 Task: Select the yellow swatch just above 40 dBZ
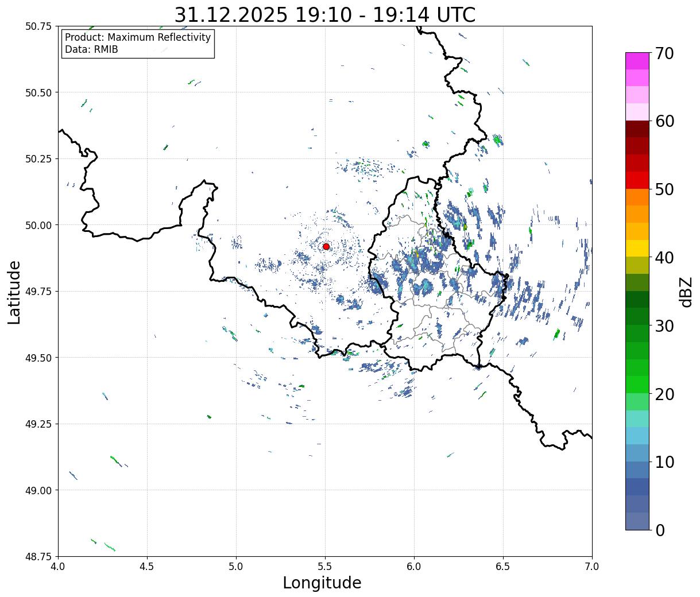click(x=637, y=249)
